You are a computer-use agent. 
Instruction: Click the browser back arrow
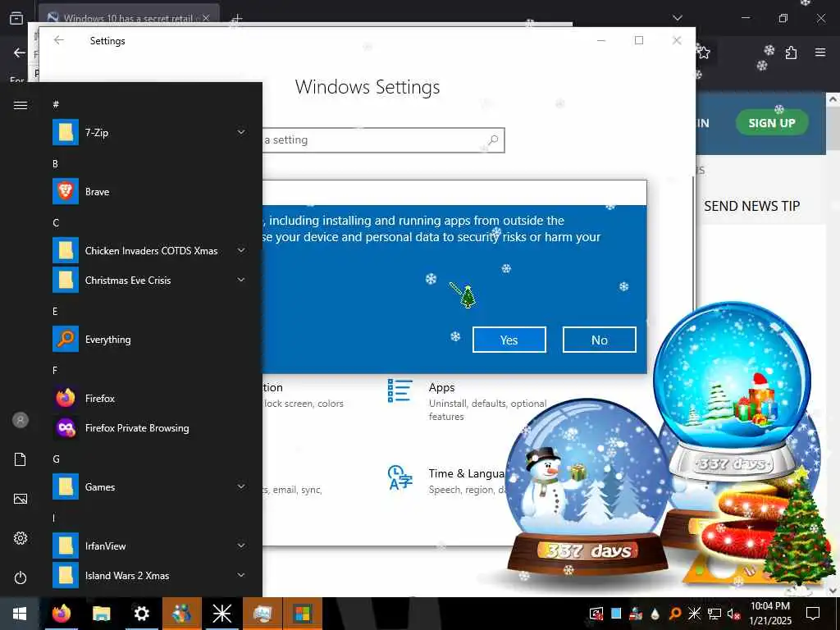click(x=20, y=52)
